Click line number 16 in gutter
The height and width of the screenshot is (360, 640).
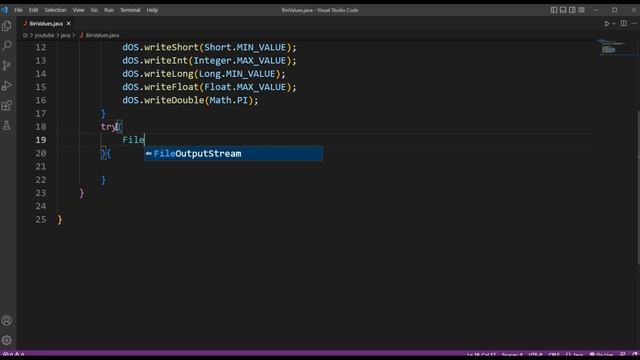41,100
